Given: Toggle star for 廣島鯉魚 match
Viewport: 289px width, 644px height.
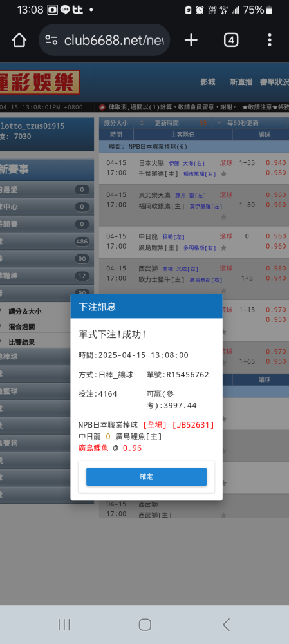Looking at the screenshot, I should point(224,248).
